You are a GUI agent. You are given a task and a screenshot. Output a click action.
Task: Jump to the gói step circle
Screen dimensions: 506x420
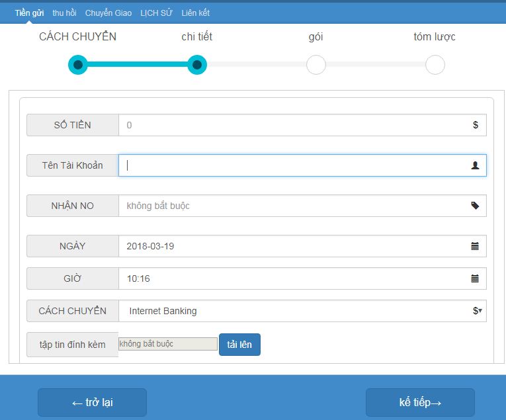316,65
